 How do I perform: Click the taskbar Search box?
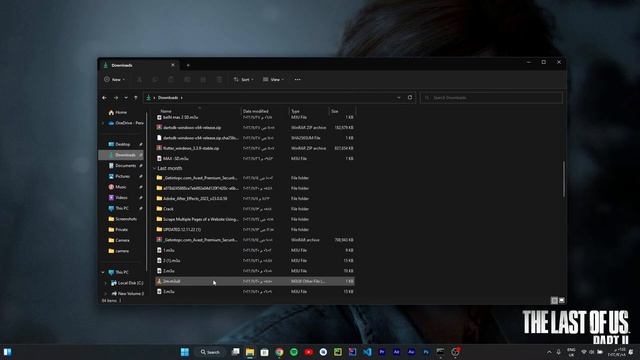point(210,352)
